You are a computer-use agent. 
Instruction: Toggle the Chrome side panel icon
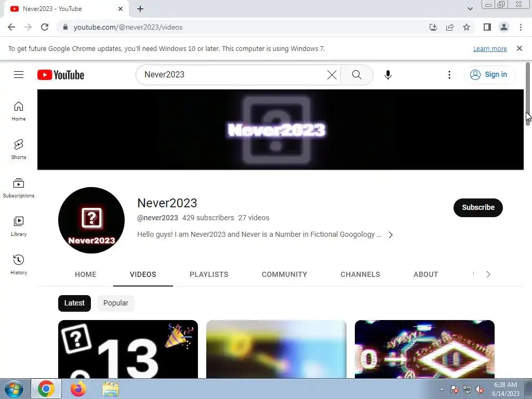click(x=487, y=27)
